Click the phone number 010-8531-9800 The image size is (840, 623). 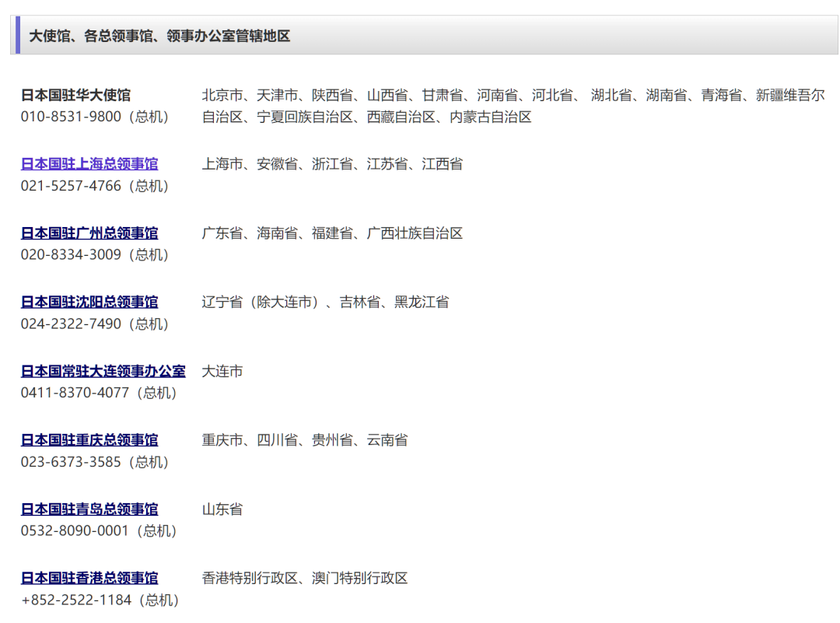click(x=72, y=117)
